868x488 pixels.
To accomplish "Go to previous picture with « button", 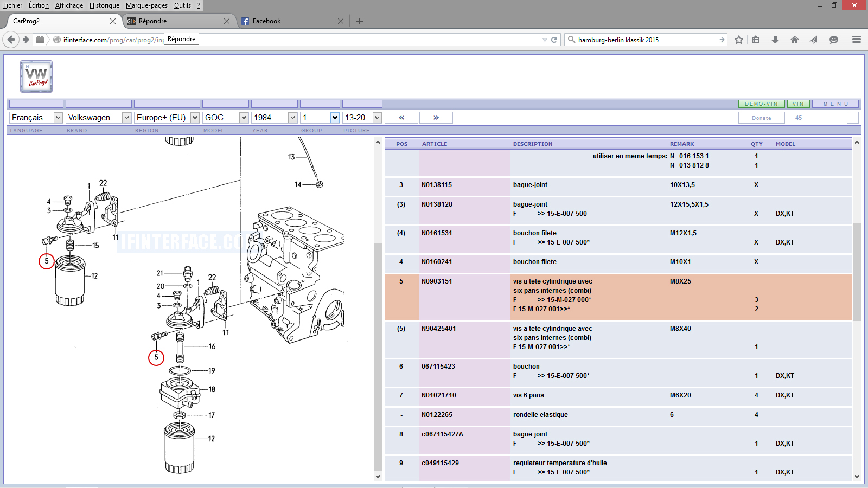I will [x=401, y=118].
